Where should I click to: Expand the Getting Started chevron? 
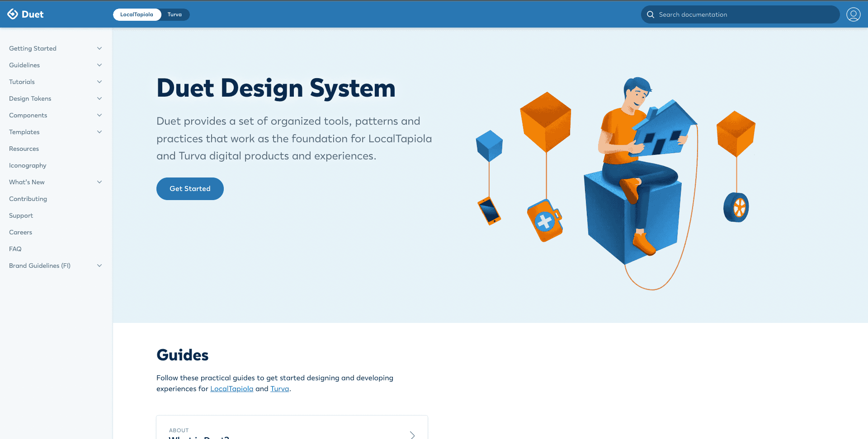[99, 48]
